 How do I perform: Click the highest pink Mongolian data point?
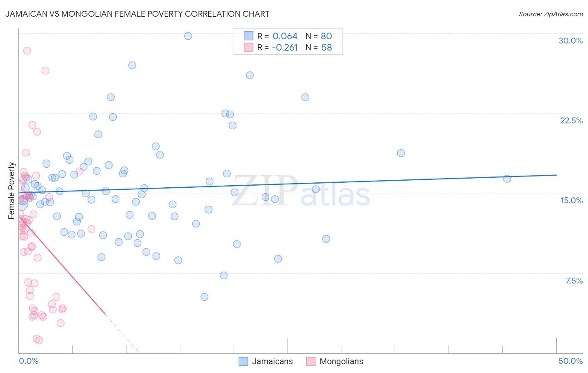27,51
